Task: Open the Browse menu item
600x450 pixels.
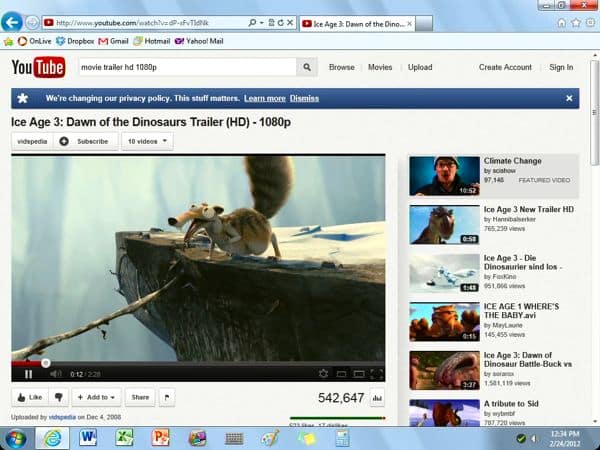Action: click(x=342, y=67)
